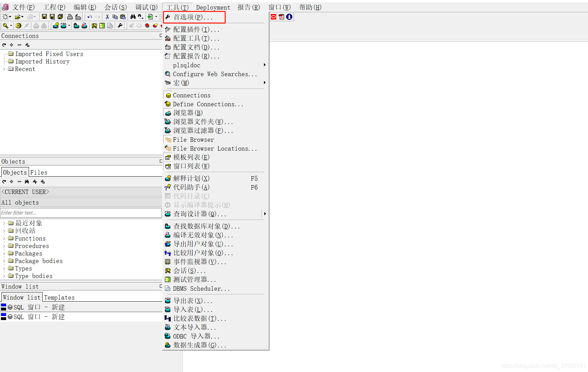Click the Explain Plan lightbulb toolbar icon
This screenshot has height=372, width=588.
click(56, 26)
